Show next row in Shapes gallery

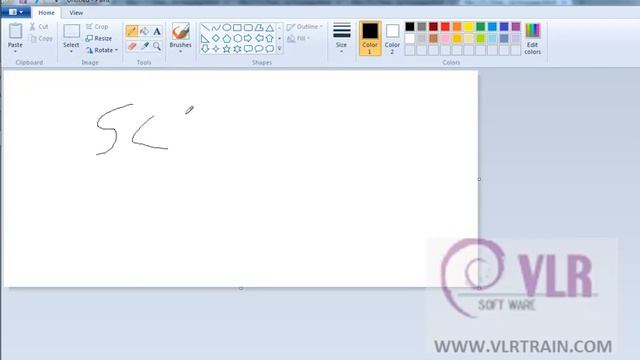coord(280,38)
